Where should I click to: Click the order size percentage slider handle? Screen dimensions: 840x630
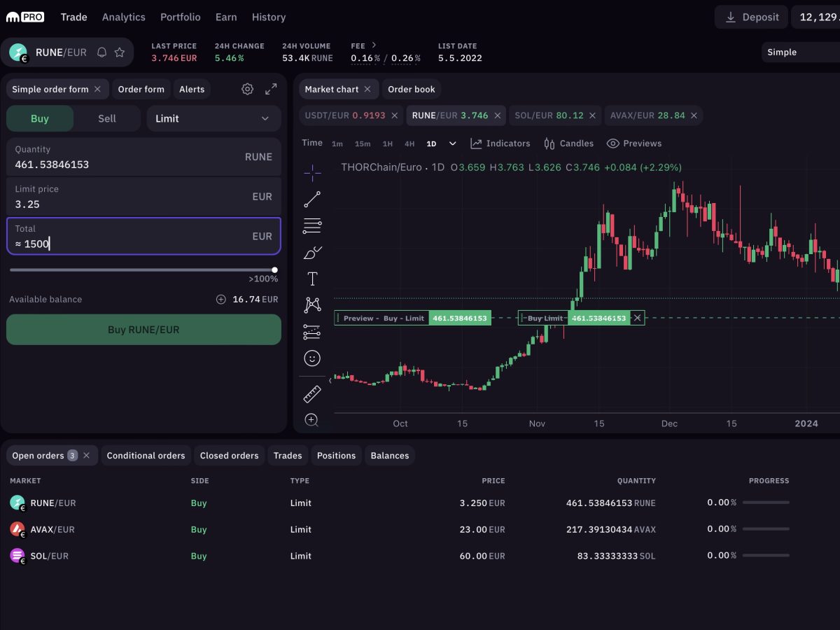coord(274,269)
